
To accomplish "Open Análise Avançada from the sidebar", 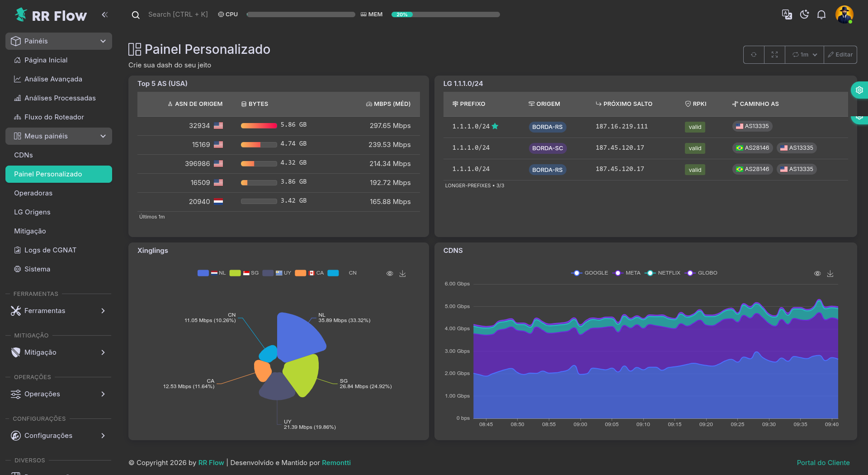I will click(x=53, y=79).
